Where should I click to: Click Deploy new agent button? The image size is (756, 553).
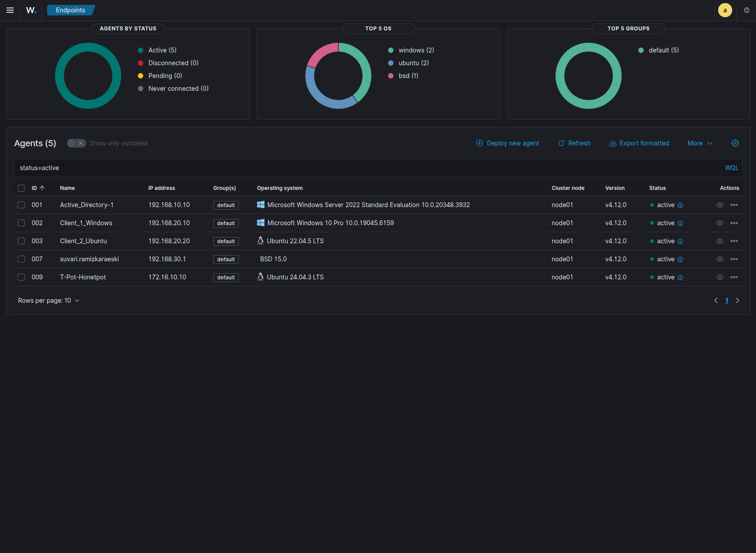tap(508, 143)
